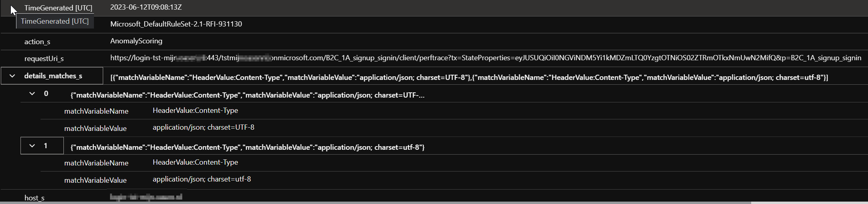This screenshot has width=868, height=204.
Task: Click the details_matches_s JSON array value
Action: click(x=469, y=78)
